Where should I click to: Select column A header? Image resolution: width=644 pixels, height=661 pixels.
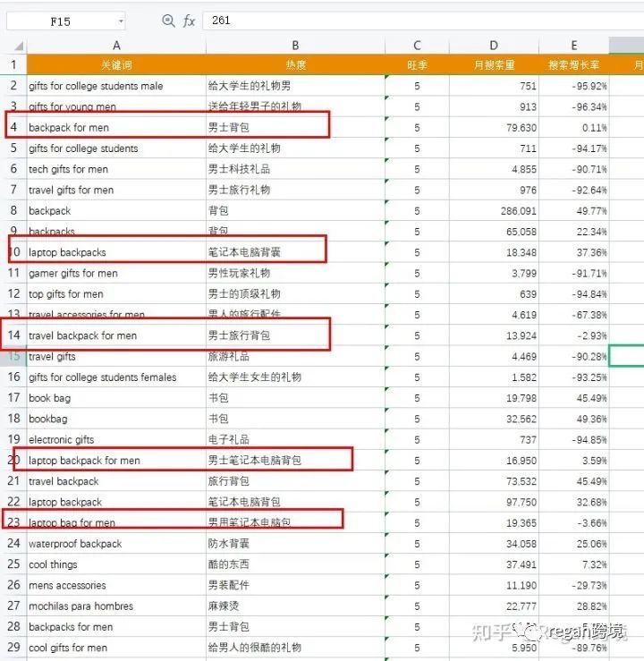click(116, 46)
